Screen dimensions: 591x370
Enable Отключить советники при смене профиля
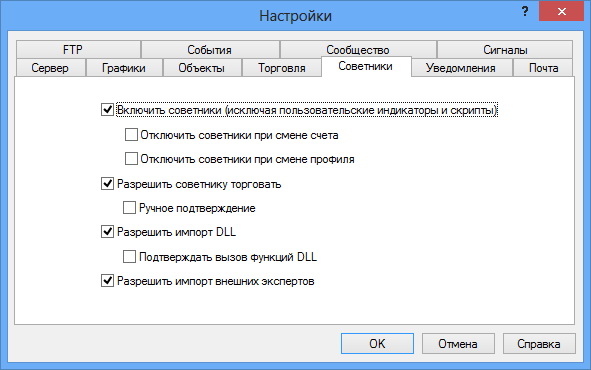pos(131,159)
